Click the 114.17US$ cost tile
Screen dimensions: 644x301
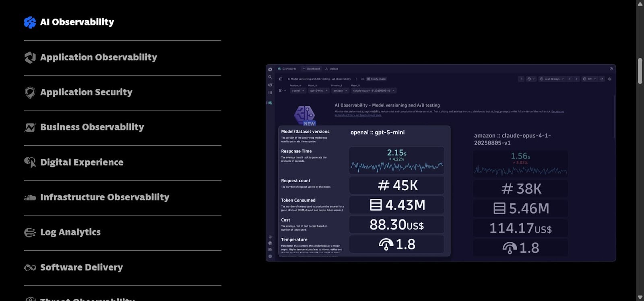[520, 228]
